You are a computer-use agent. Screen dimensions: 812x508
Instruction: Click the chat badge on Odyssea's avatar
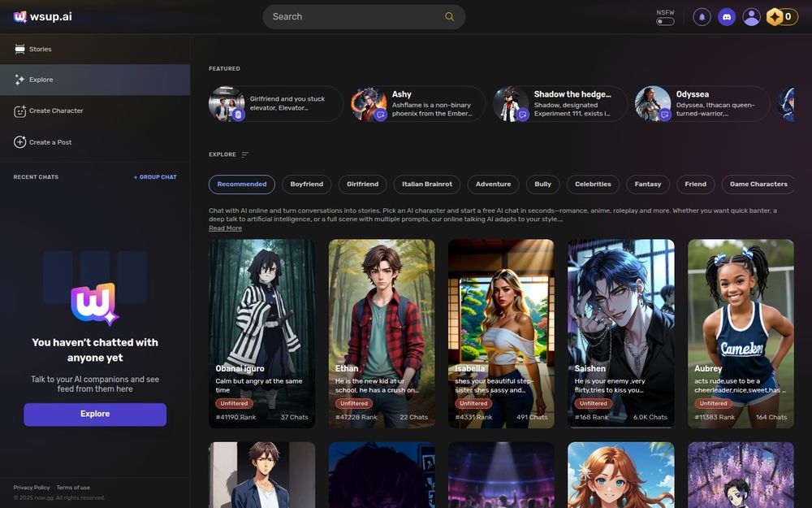click(664, 115)
